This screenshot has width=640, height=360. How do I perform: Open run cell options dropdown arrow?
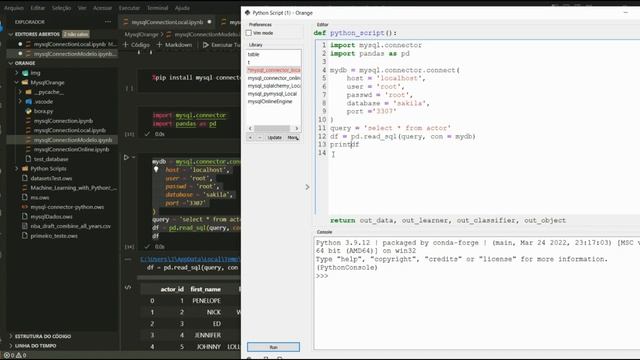(133, 157)
